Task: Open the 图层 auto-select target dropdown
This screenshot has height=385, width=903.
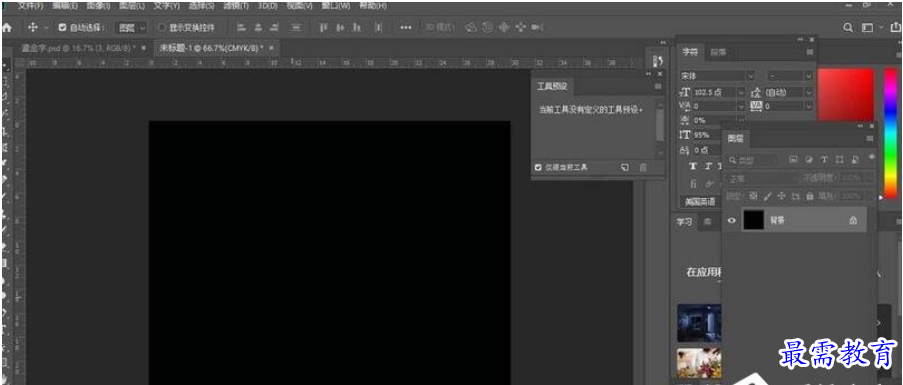Action: point(132,27)
